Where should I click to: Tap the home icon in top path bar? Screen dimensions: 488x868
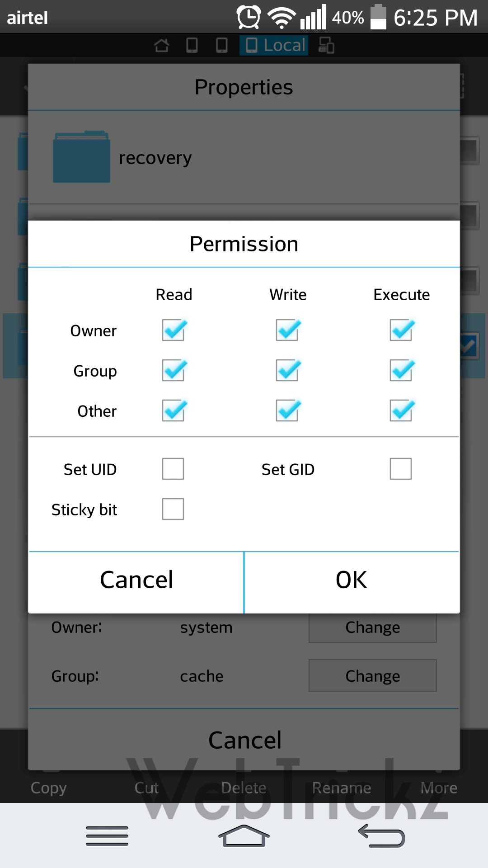(162, 45)
